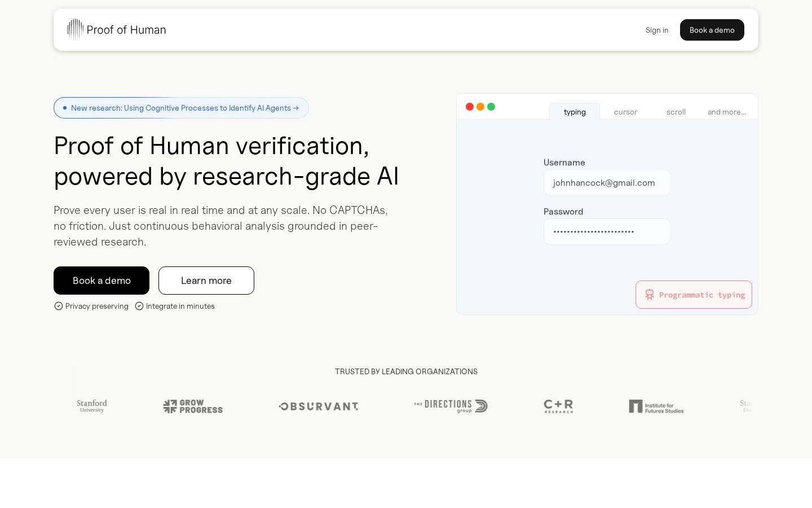This screenshot has height=508, width=812.
Task: Click the Proof of Human logo icon
Action: point(76,29)
